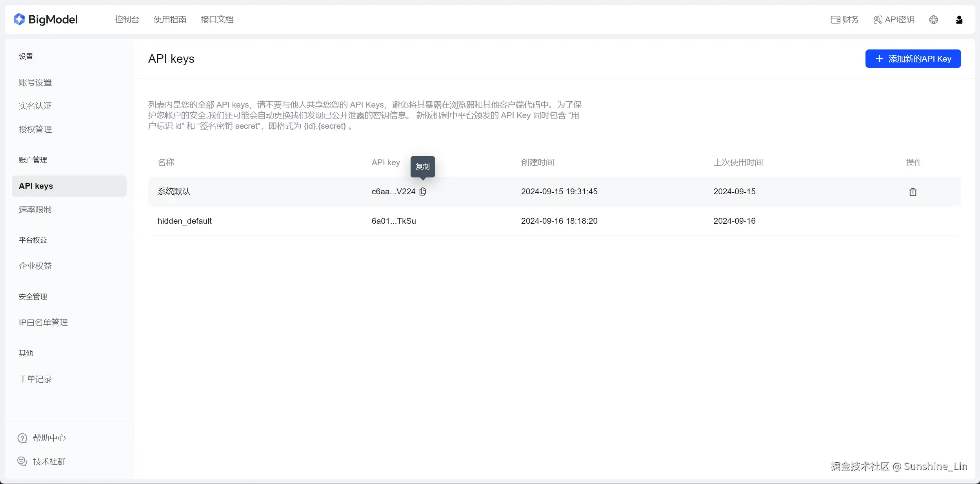Delete the 系统默认 API key
The image size is (980, 484).
point(913,192)
